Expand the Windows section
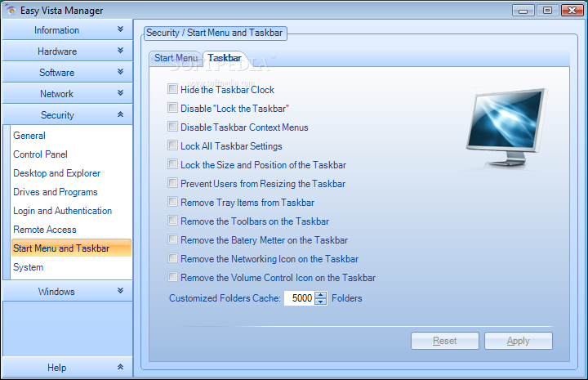Image resolution: width=588 pixels, height=380 pixels. tap(68, 291)
